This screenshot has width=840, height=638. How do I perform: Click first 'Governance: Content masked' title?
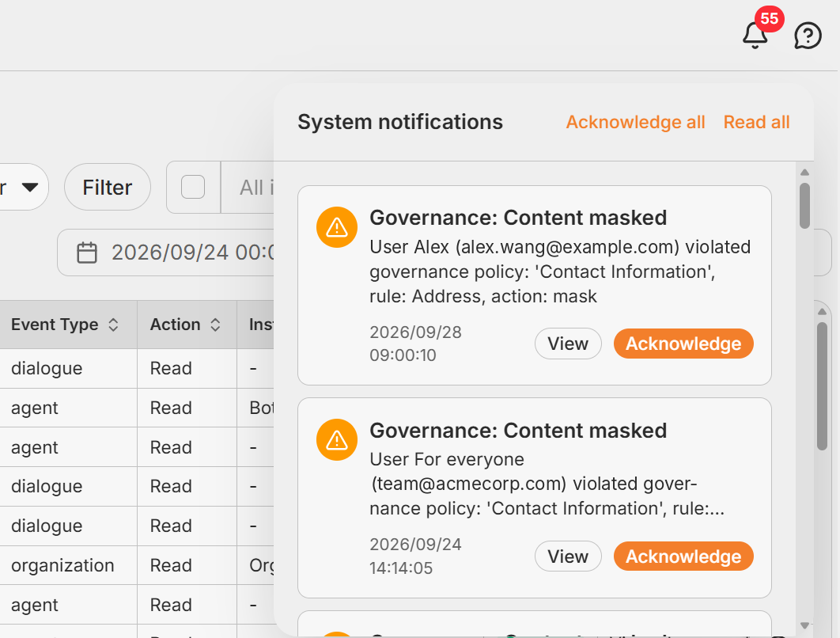[518, 218]
